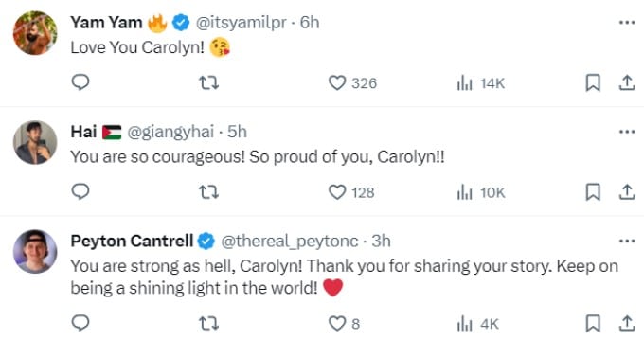Share Peyton Cantrell's tweet
644x341 pixels.
click(x=627, y=323)
